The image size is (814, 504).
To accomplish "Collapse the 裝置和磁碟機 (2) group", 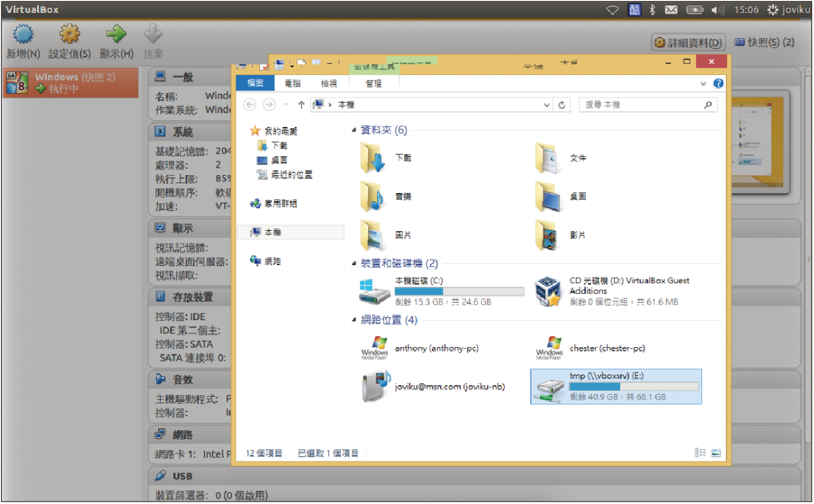I will pos(354,264).
